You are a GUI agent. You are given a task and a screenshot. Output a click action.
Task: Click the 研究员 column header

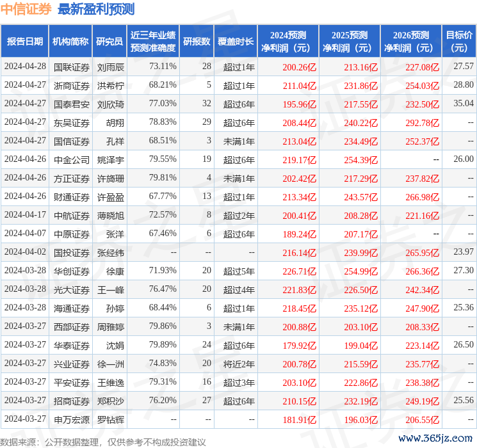[109, 42]
